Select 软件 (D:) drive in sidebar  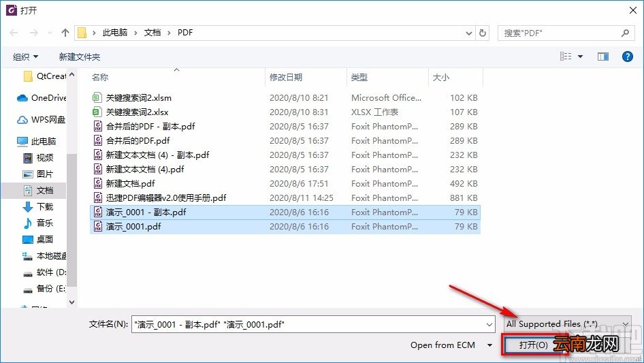(x=44, y=272)
